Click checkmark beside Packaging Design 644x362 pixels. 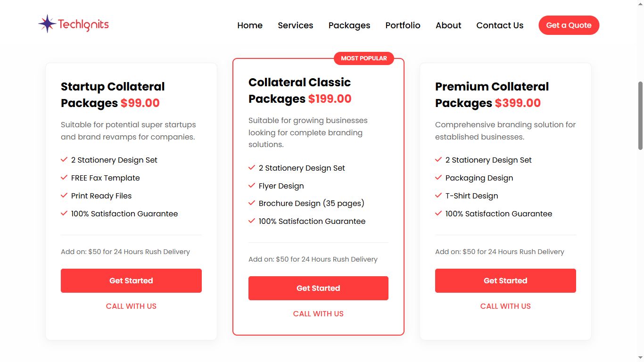(438, 178)
